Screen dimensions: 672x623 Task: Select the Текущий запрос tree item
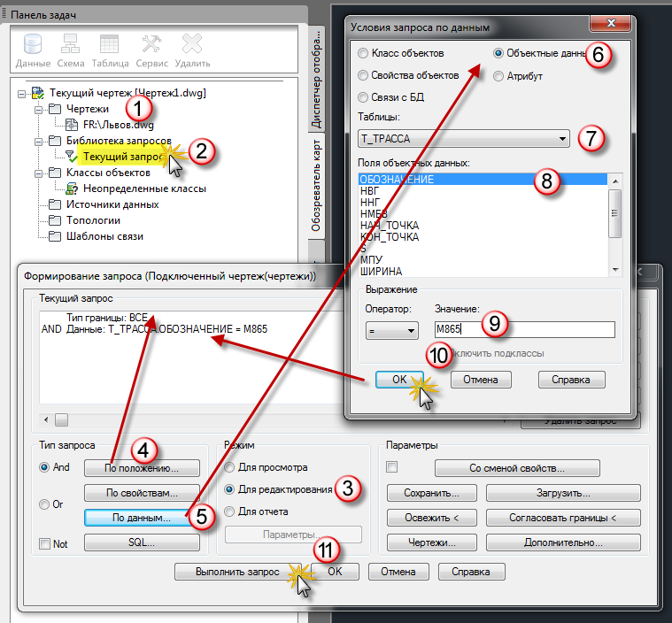[x=122, y=157]
